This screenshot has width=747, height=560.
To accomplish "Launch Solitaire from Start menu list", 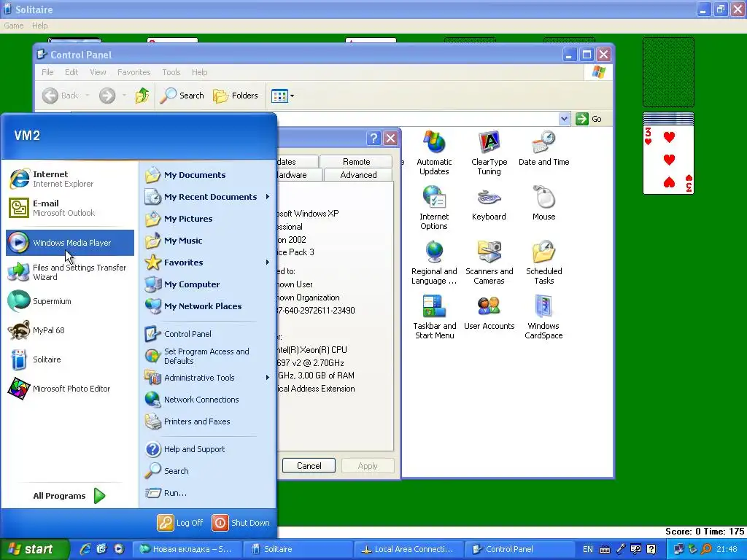I will [x=70, y=359].
